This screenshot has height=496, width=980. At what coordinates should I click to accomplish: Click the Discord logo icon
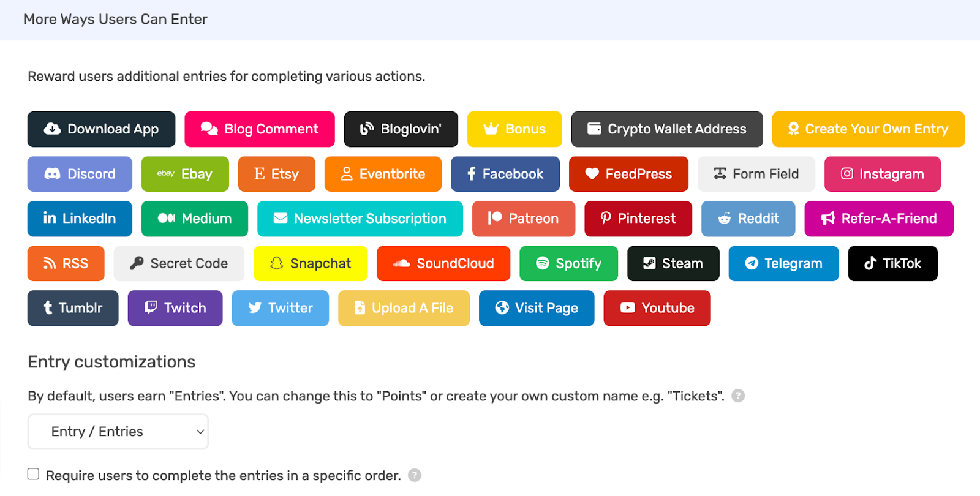click(53, 174)
